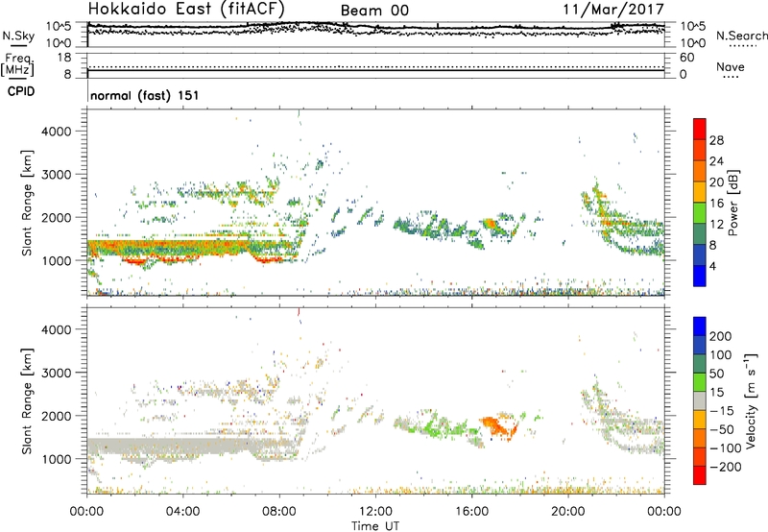Click the 'CPID' label
This screenshot has width=768, height=532.
click(x=21, y=91)
